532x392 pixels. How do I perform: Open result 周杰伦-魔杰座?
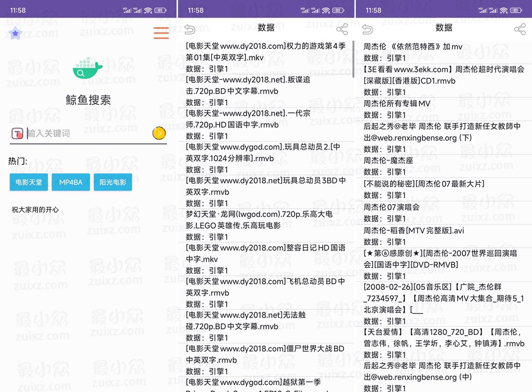coord(444,166)
